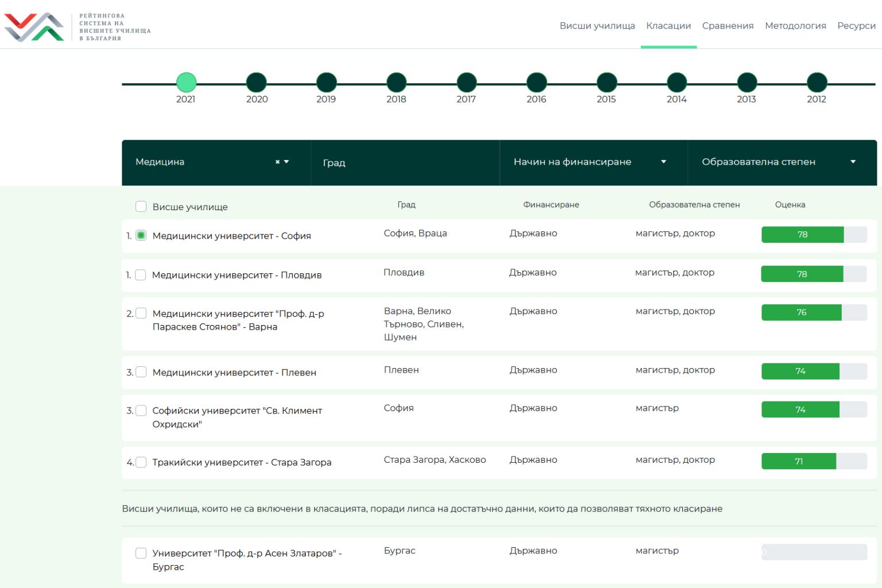
Task: Toggle the select-all Висше училище checkbox
Action: (x=141, y=207)
